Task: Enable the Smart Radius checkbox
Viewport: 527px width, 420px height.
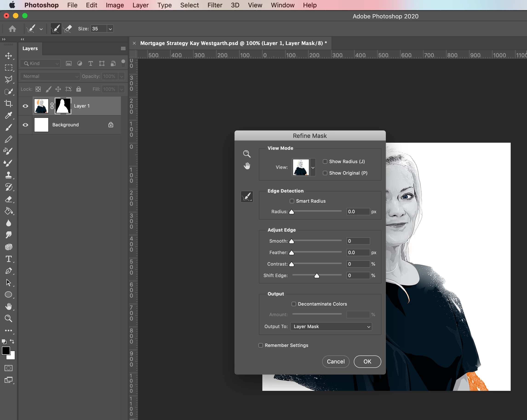Action: point(292,201)
